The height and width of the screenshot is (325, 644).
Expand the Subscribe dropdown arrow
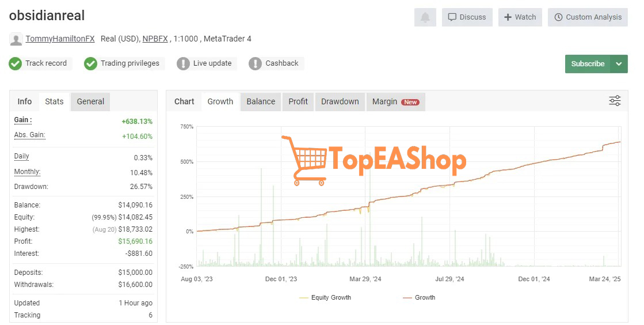click(619, 64)
